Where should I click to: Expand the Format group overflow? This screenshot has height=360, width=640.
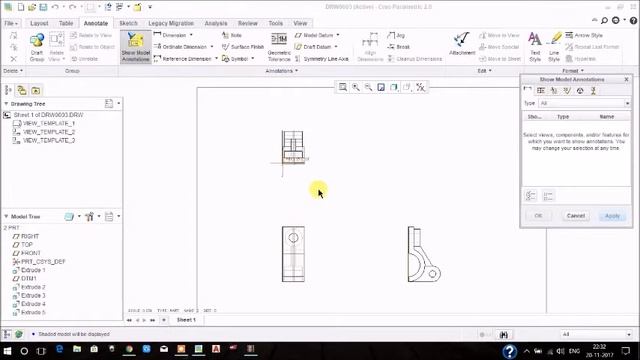click(x=573, y=71)
